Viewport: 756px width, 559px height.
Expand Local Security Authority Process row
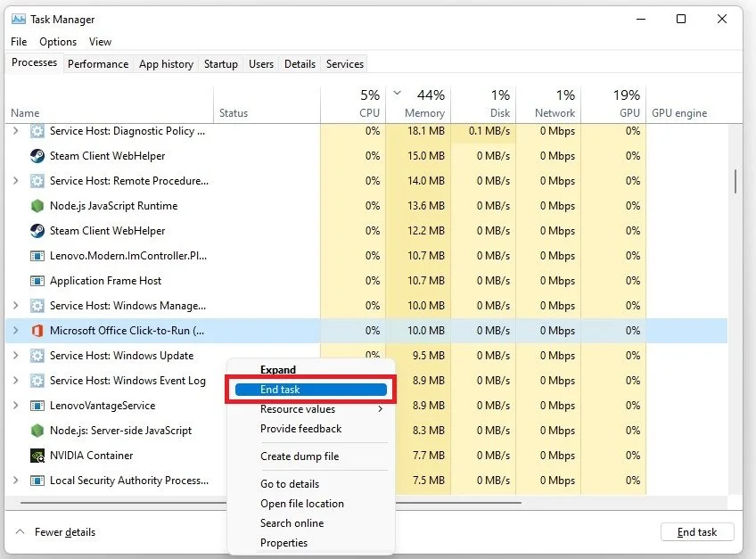(x=15, y=481)
